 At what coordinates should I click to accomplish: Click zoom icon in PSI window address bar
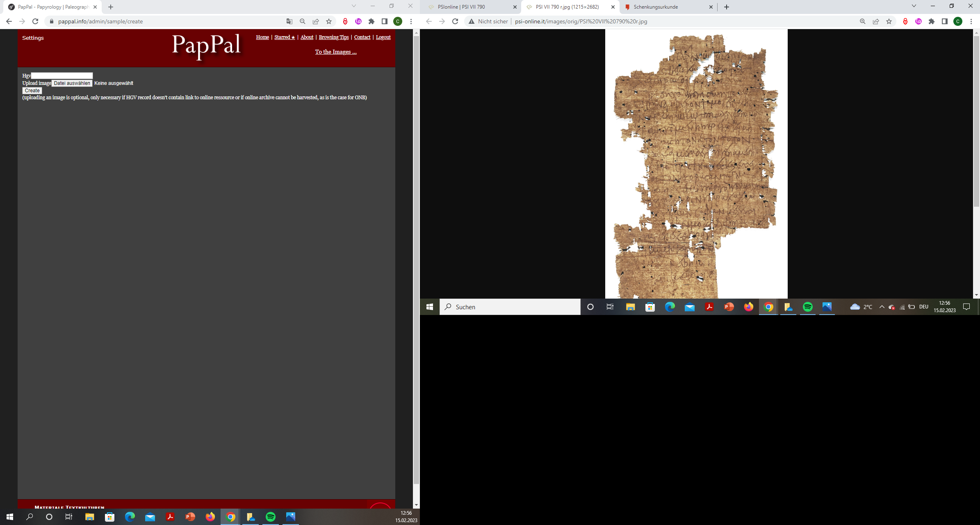(x=863, y=21)
